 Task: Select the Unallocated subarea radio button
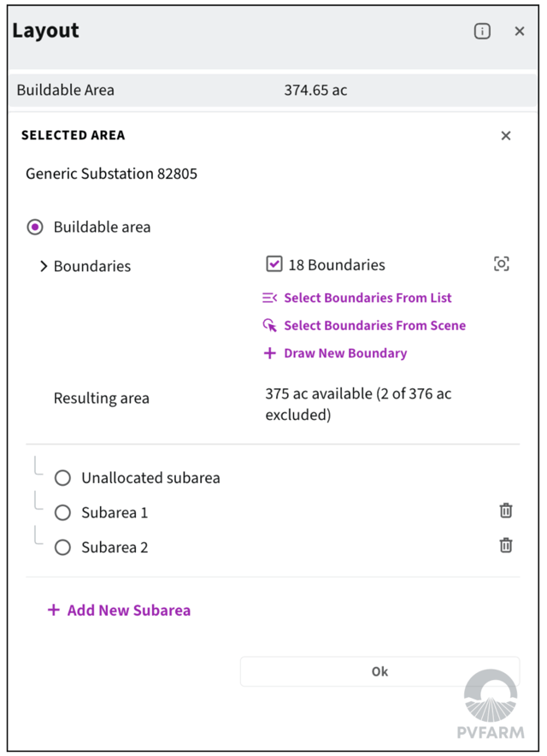click(62, 478)
